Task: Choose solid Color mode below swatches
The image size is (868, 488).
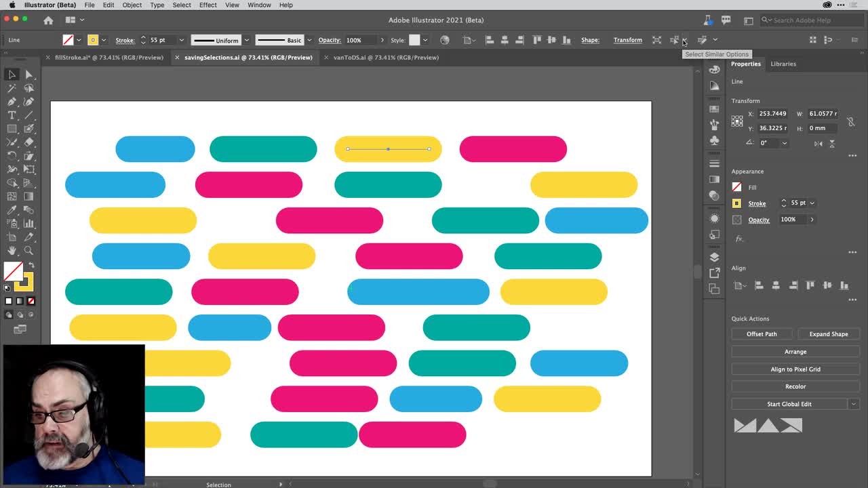Action: click(9, 301)
